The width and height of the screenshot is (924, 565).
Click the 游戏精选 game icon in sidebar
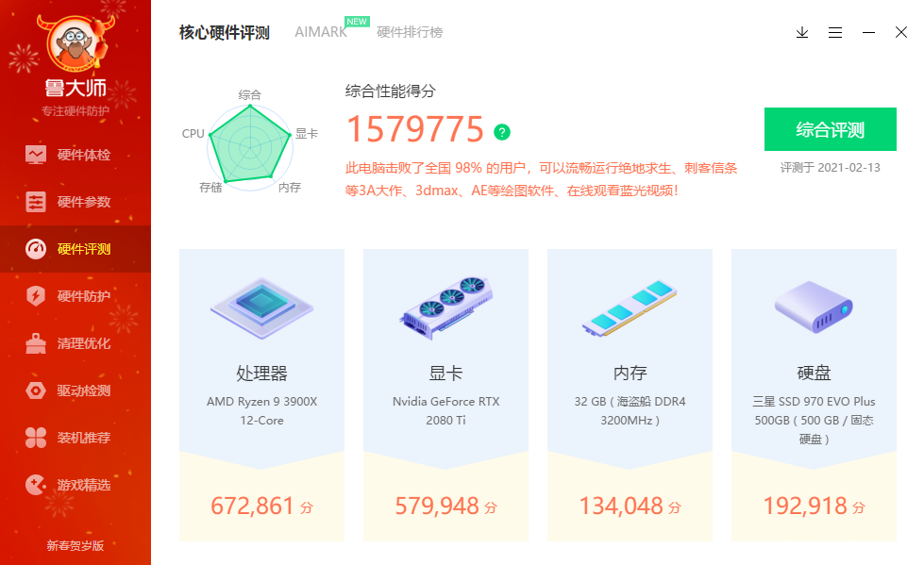[35, 484]
